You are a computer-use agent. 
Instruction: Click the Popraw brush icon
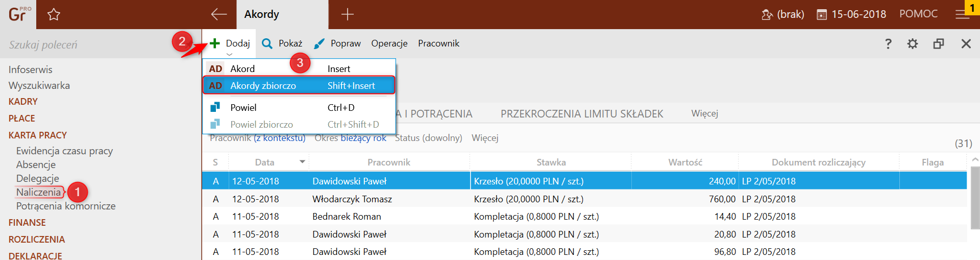click(319, 43)
